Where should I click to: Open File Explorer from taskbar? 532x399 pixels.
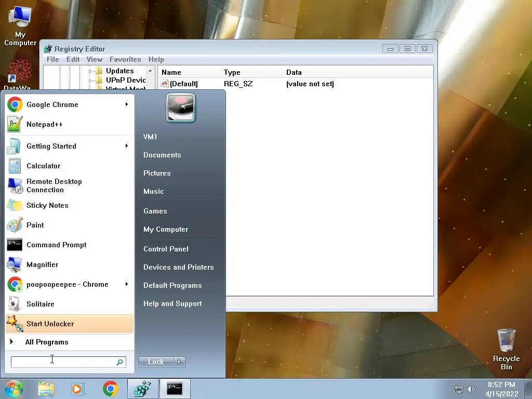pyautogui.click(x=46, y=389)
